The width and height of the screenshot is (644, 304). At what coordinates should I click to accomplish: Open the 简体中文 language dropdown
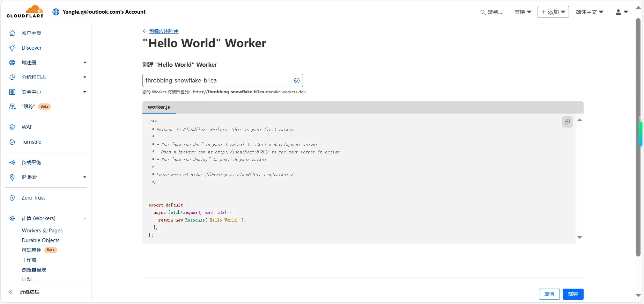pos(590,12)
